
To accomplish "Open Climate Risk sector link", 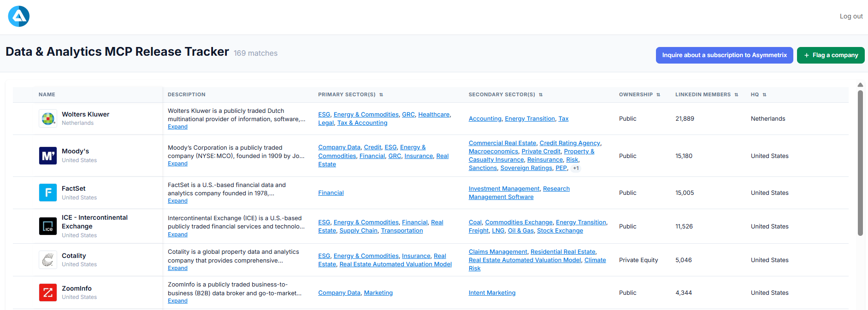I will click(x=595, y=260).
